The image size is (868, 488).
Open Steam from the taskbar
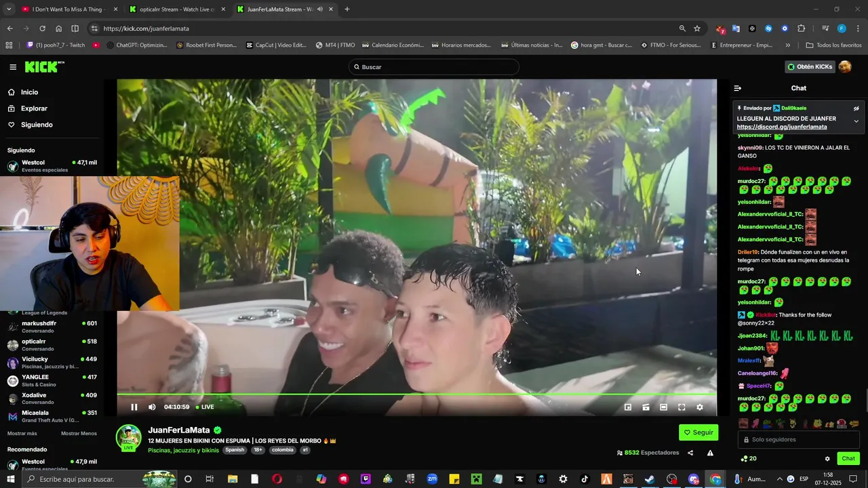click(649, 479)
